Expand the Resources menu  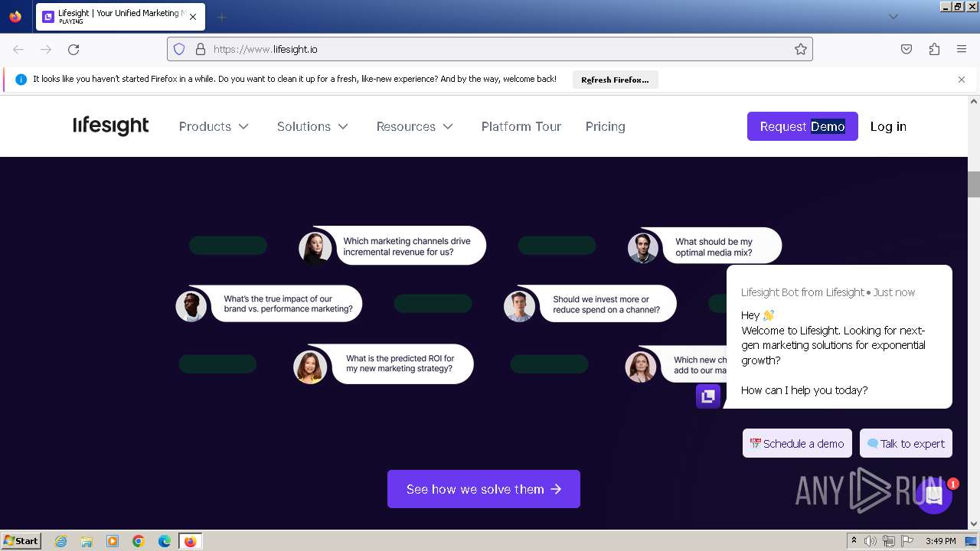coord(415,126)
